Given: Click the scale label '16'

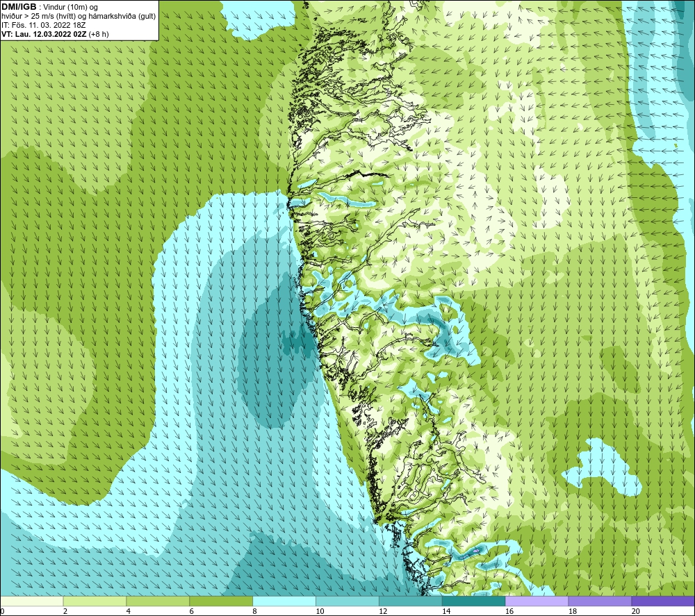Looking at the screenshot, I should 509,612.
